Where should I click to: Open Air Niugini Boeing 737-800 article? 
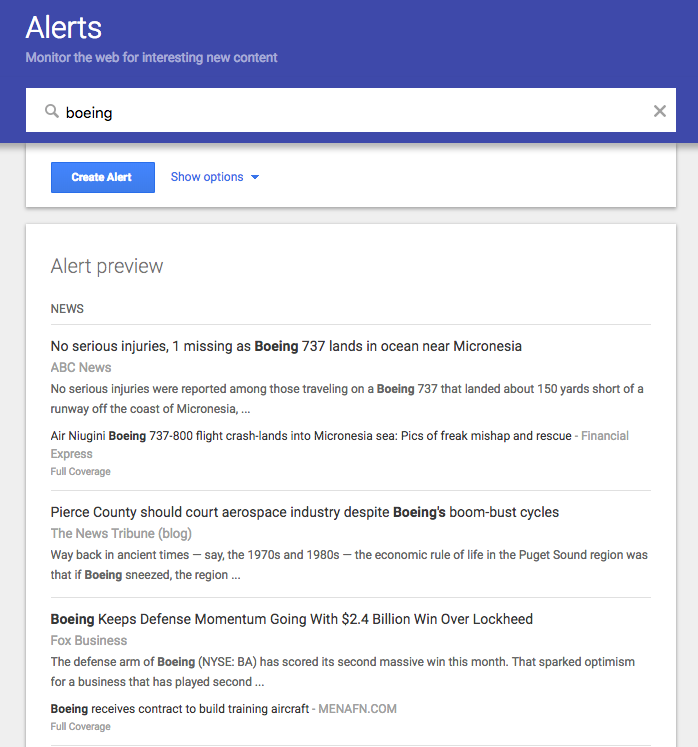click(x=311, y=436)
